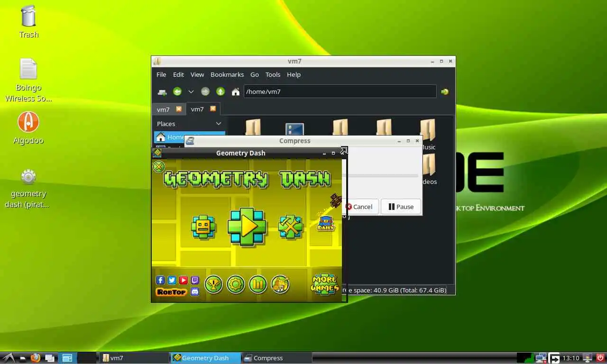Open the View menu
This screenshot has width=607, height=364.
click(197, 74)
